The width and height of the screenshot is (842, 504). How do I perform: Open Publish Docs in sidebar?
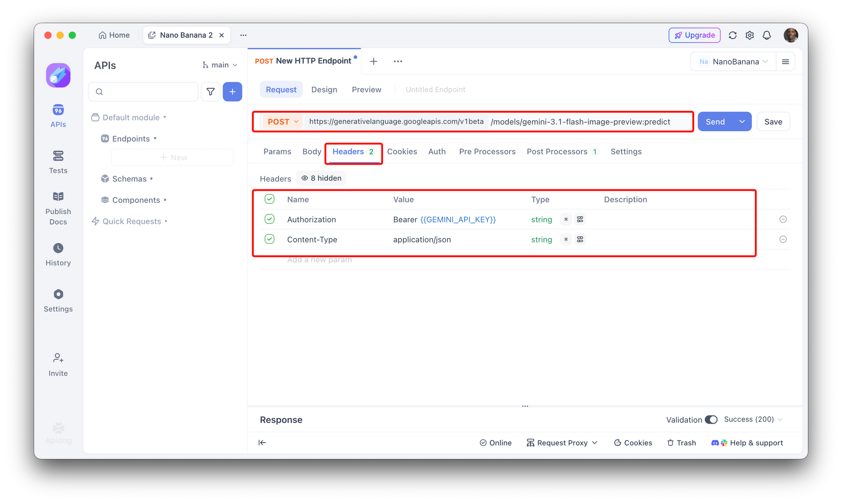point(58,209)
